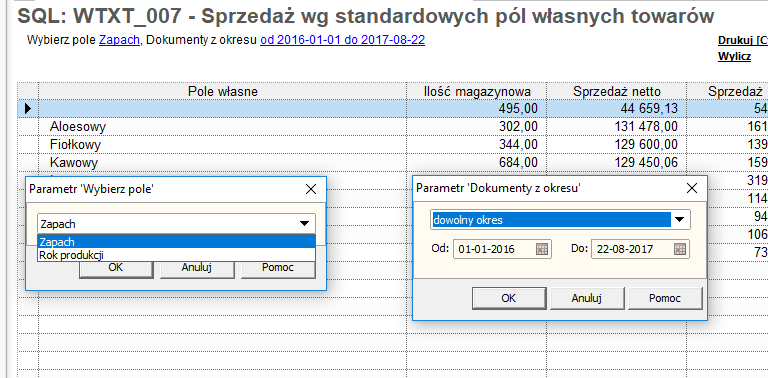Click the 44 659,13 net sales cell
Viewport: 768px width, 378px height.
[x=617, y=108]
